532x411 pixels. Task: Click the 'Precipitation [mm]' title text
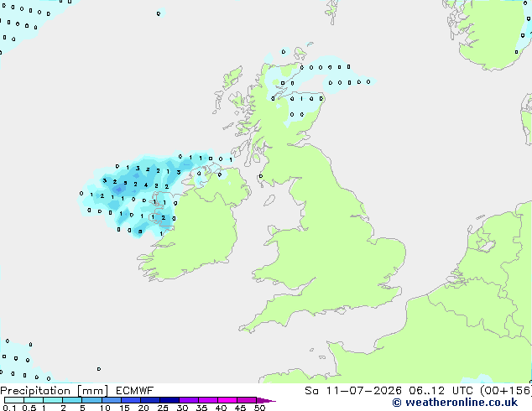pos(54,391)
